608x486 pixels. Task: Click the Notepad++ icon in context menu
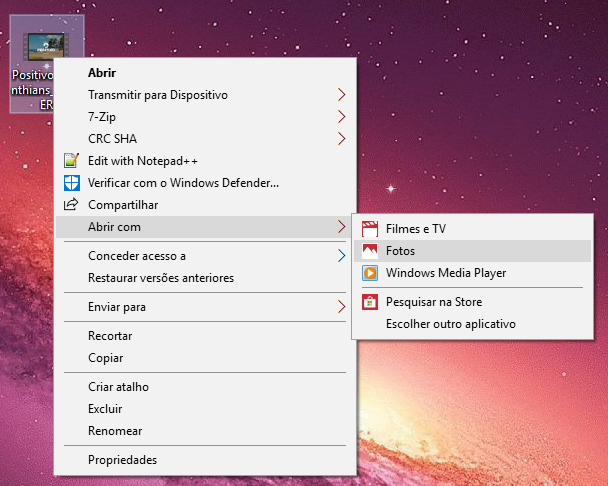tap(71, 161)
